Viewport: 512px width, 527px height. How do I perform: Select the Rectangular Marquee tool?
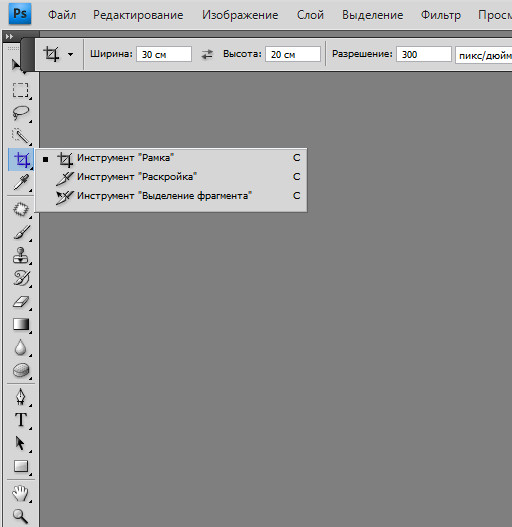[x=21, y=90]
